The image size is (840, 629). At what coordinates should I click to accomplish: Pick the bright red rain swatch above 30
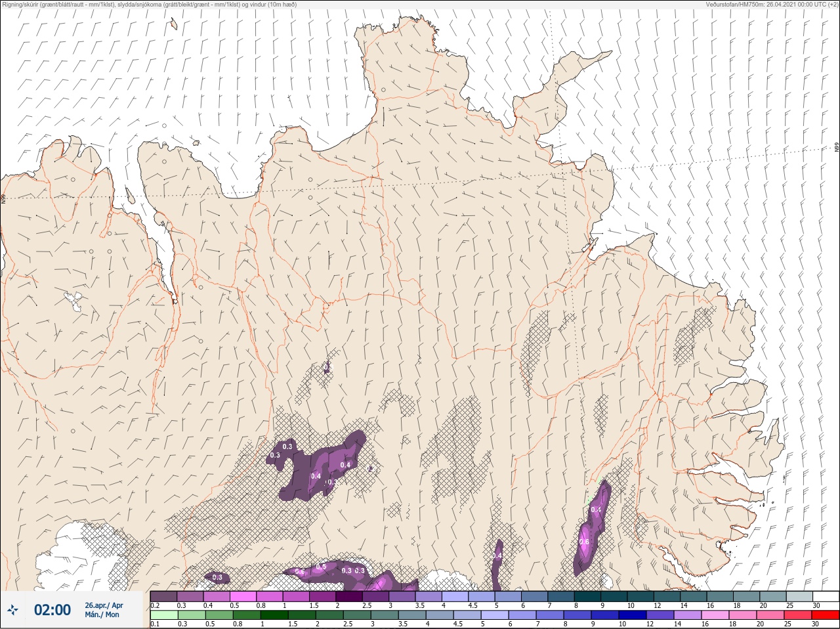coord(826,616)
